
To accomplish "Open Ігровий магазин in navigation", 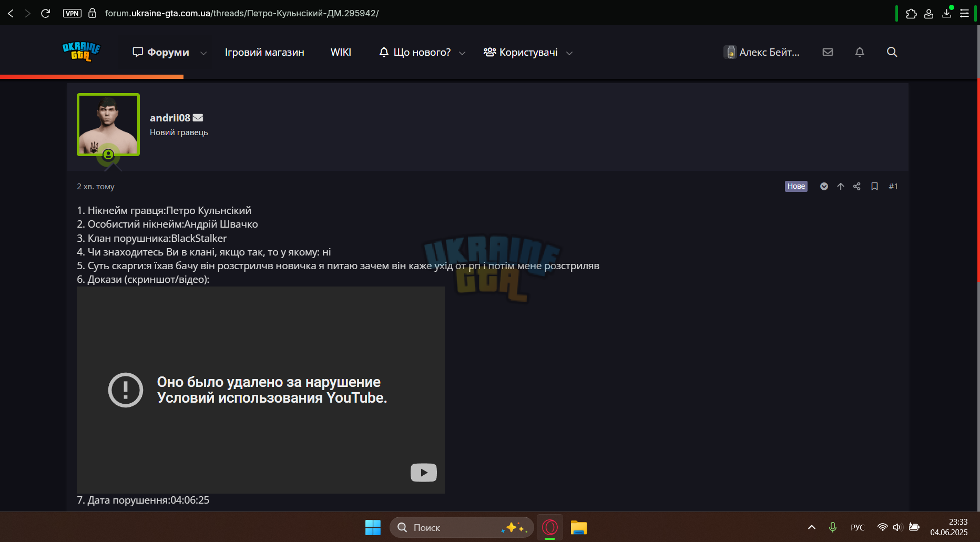I will click(264, 52).
